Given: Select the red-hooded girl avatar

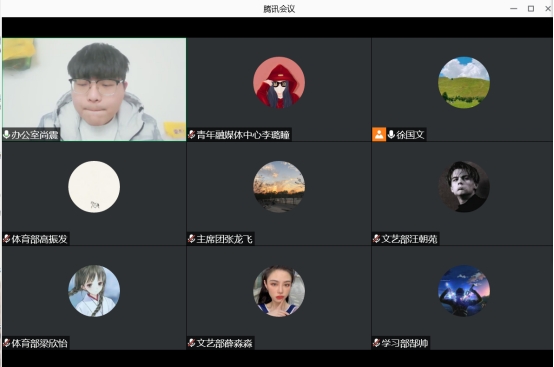Looking at the screenshot, I should [x=279, y=82].
